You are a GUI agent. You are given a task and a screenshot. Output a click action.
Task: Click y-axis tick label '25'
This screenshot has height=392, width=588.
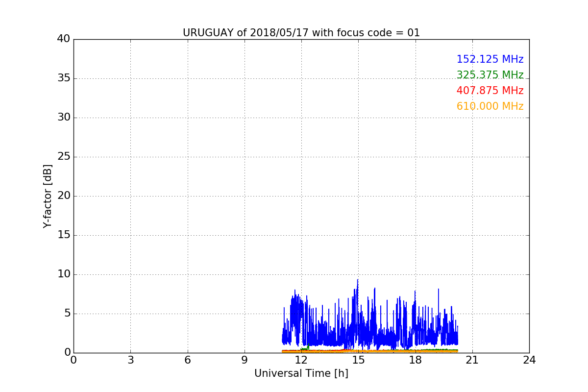(x=64, y=156)
